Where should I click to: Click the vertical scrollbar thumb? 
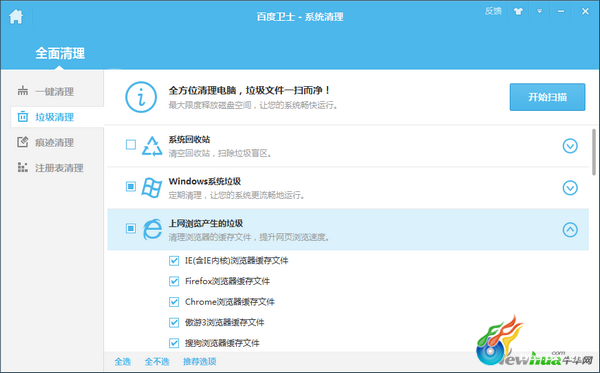coord(594,152)
